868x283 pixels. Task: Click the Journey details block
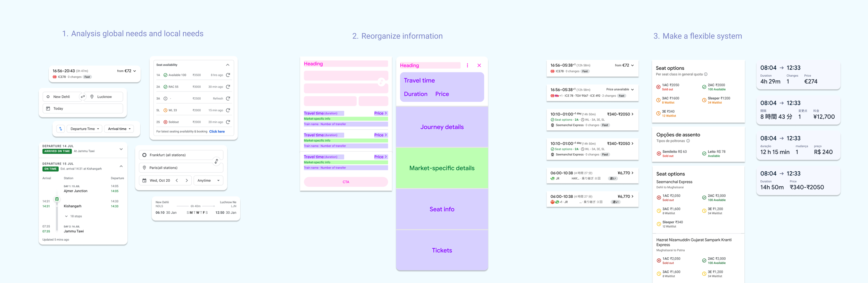[x=442, y=127]
